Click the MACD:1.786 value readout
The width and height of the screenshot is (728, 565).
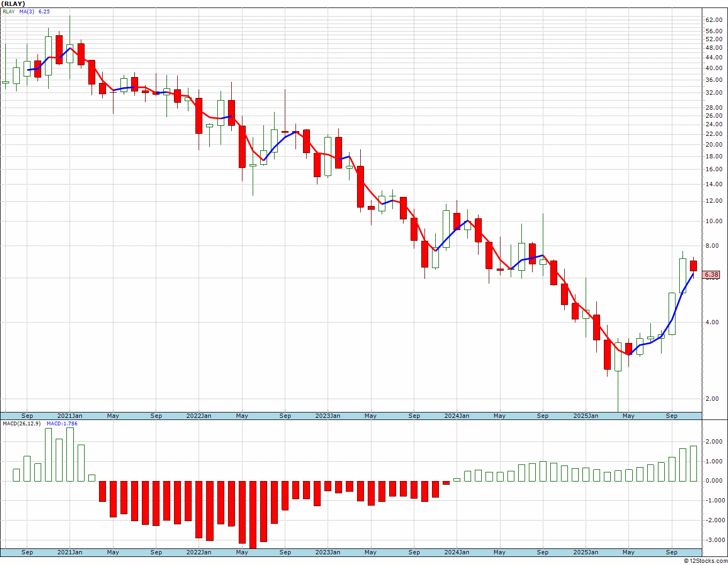[62, 423]
